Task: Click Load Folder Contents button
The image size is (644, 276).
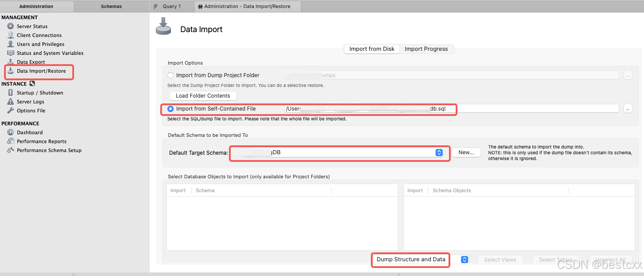Action: [203, 96]
